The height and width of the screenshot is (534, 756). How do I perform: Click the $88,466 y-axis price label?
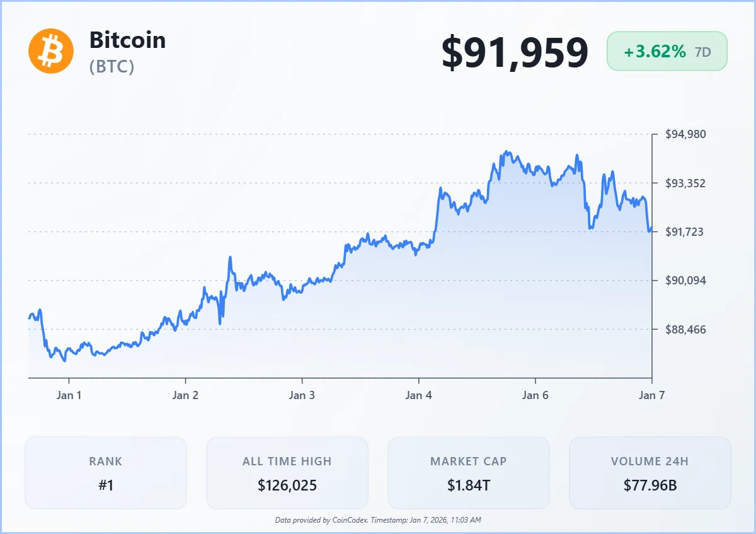click(685, 330)
